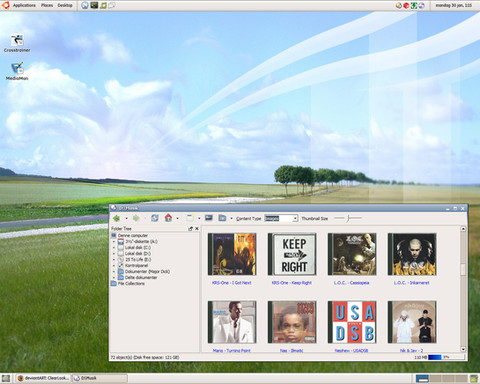The image size is (480, 384).
Task: Undock the Folder Tree panel
Action: coord(191,229)
